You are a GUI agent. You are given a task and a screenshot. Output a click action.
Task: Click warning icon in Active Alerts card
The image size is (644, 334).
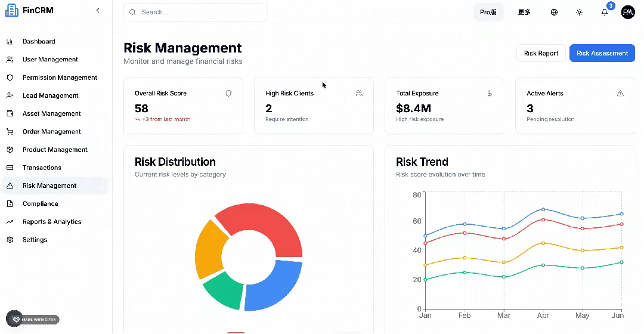pyautogui.click(x=620, y=94)
